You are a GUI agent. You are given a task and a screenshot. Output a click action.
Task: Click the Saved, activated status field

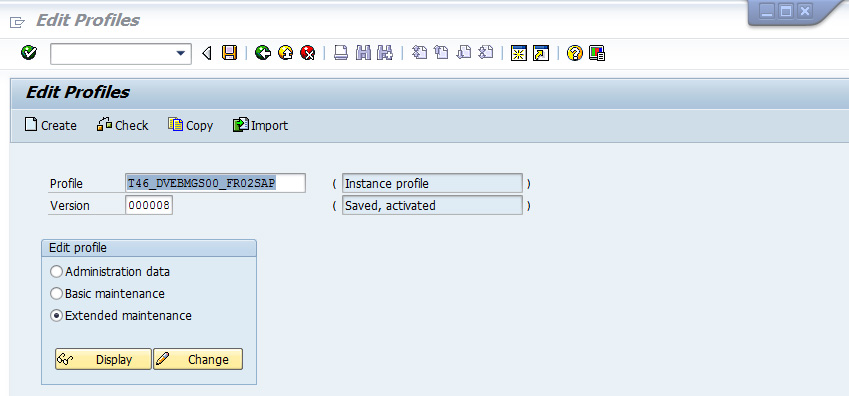click(x=432, y=205)
